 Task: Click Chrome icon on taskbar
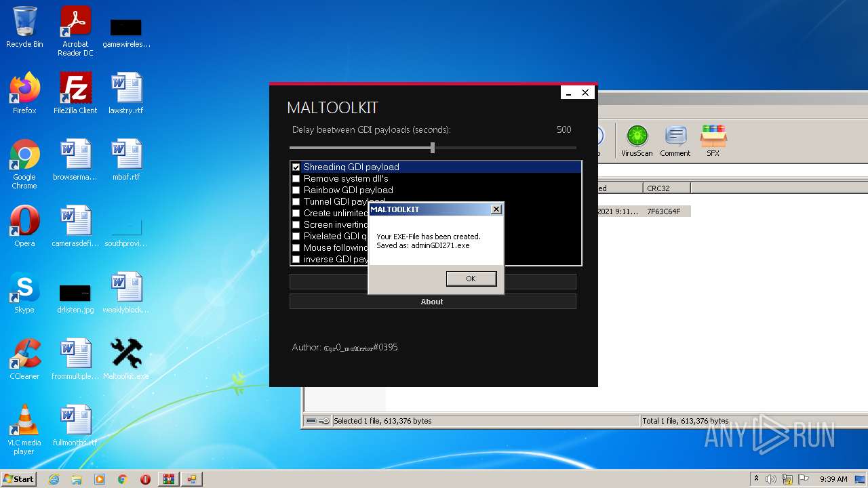(x=123, y=479)
